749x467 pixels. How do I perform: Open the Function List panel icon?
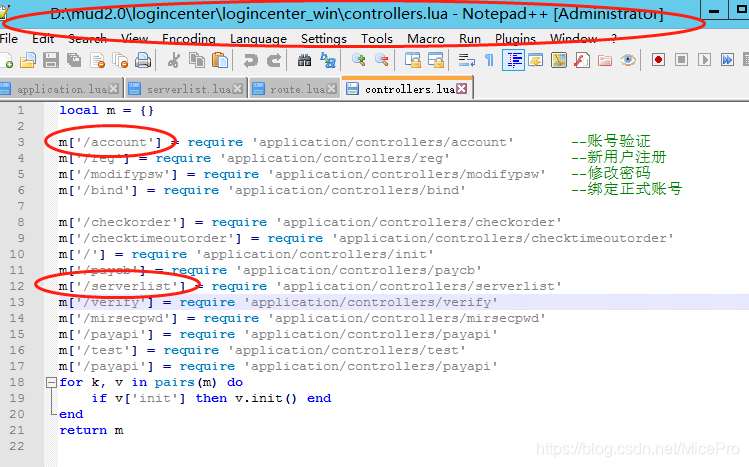(581, 60)
